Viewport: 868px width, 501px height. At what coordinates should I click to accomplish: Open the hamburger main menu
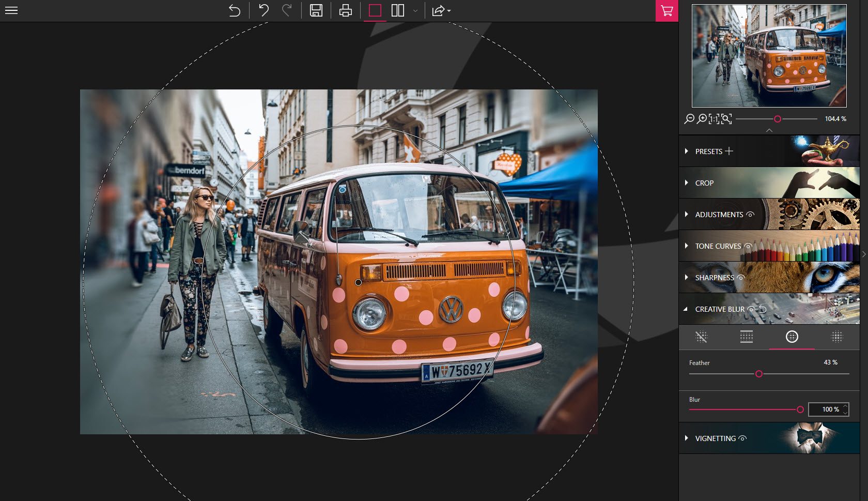coord(11,10)
